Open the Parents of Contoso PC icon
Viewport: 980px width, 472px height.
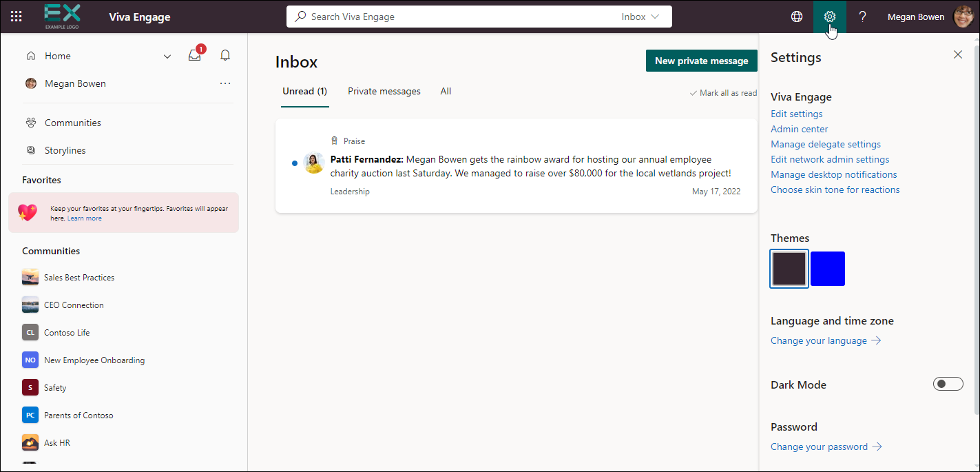(x=30, y=415)
